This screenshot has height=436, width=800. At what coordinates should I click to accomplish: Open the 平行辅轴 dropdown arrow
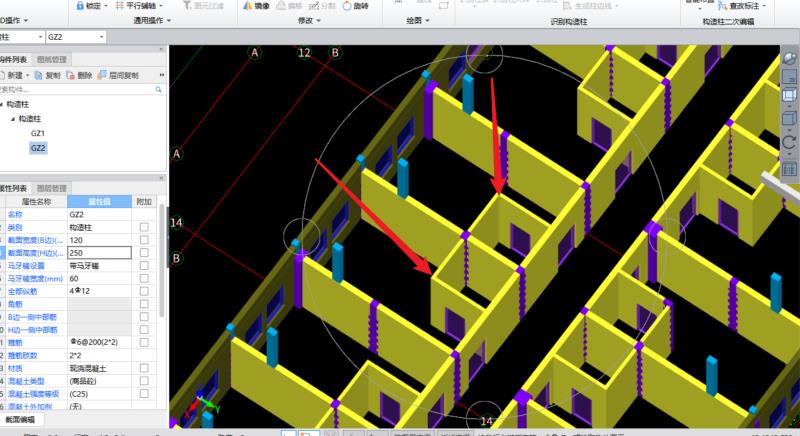(161, 6)
